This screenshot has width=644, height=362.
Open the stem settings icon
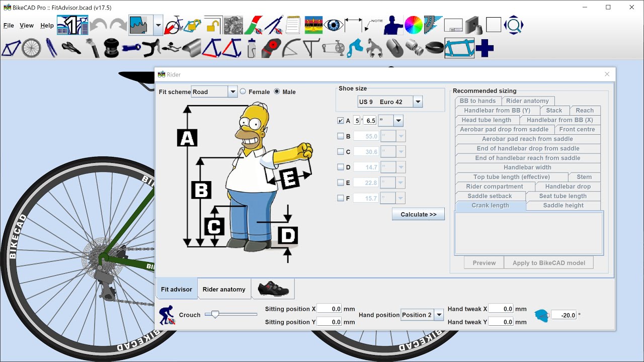coord(131,48)
